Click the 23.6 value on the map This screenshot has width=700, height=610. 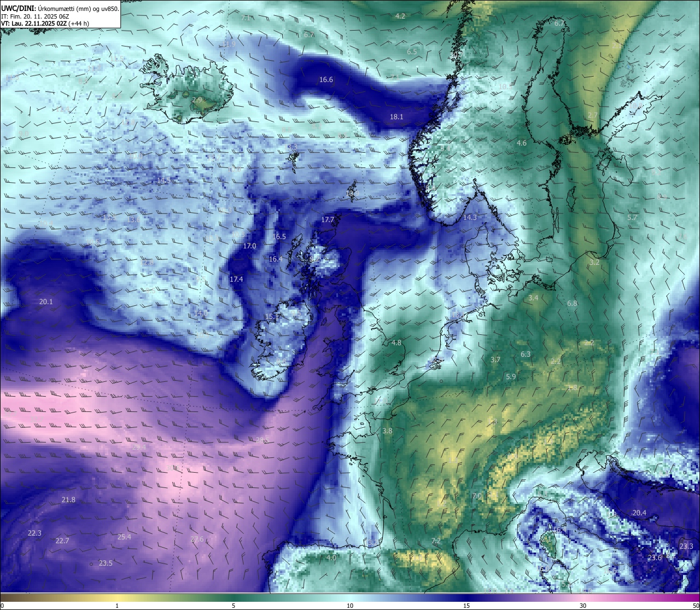point(655,558)
